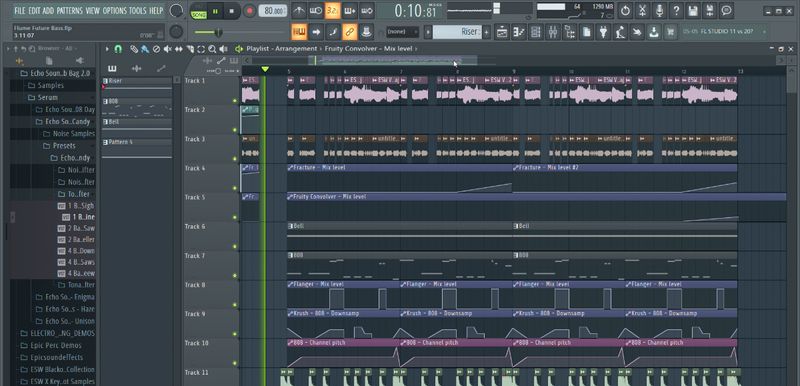Toggle multilink to controllers
This screenshot has width=800, height=386.
[349, 32]
